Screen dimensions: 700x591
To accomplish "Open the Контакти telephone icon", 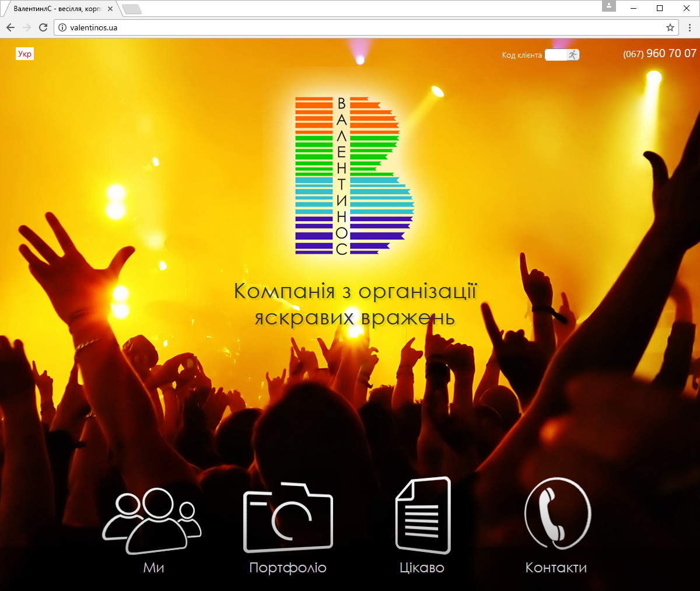I will 557,514.
